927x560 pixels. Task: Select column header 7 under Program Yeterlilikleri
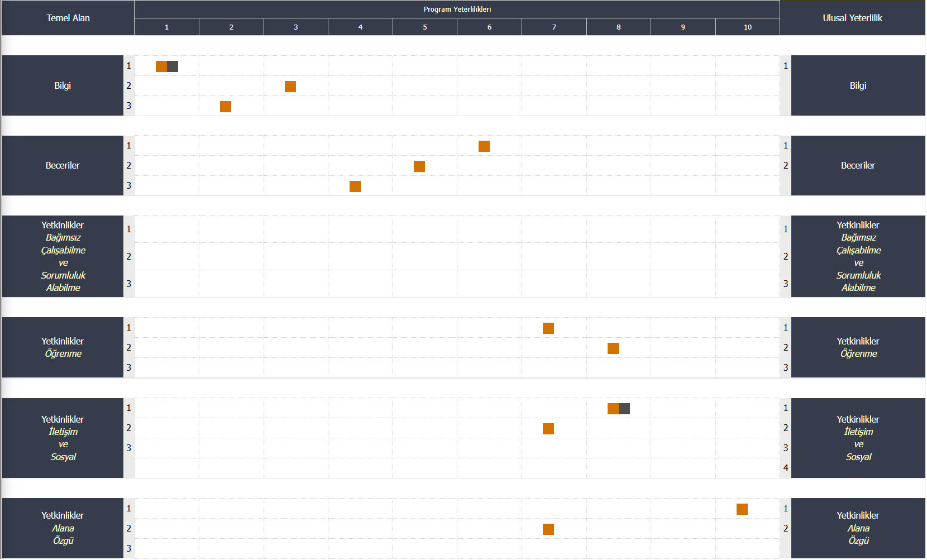554,27
